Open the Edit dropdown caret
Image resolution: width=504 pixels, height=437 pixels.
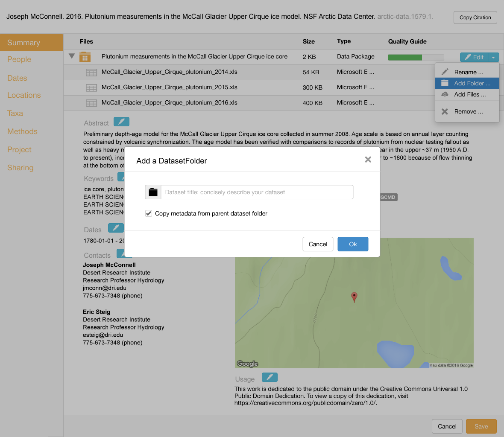[x=493, y=57]
